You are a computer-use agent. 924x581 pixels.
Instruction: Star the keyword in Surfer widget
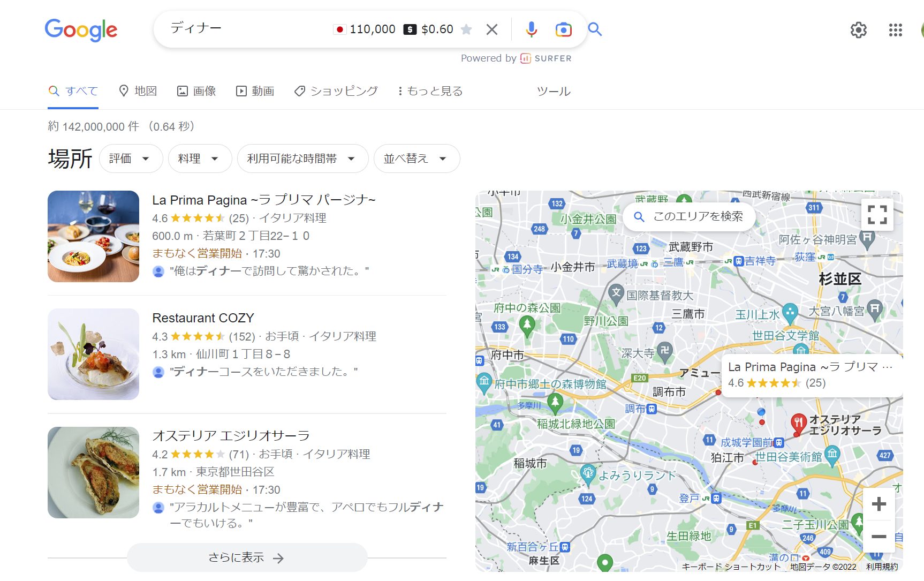click(466, 29)
